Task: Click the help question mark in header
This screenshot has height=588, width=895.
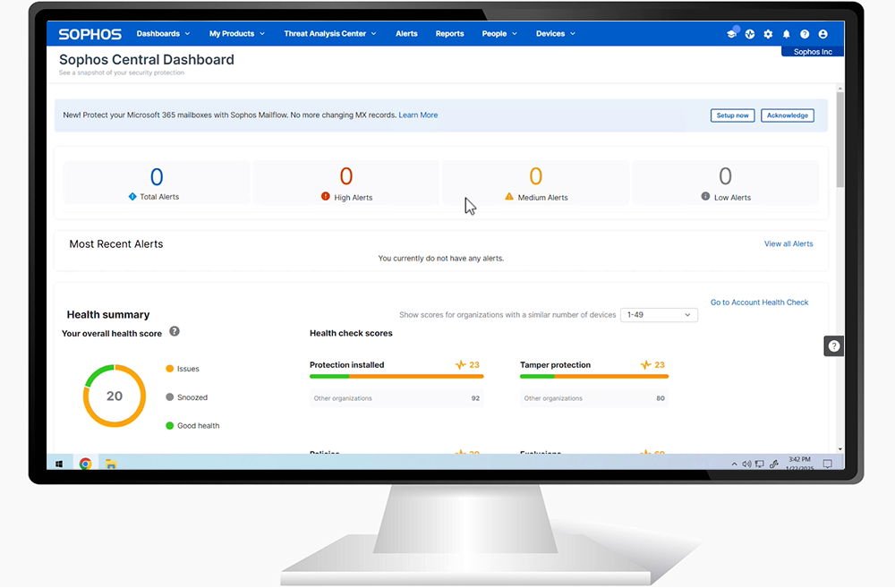Action: 805,34
